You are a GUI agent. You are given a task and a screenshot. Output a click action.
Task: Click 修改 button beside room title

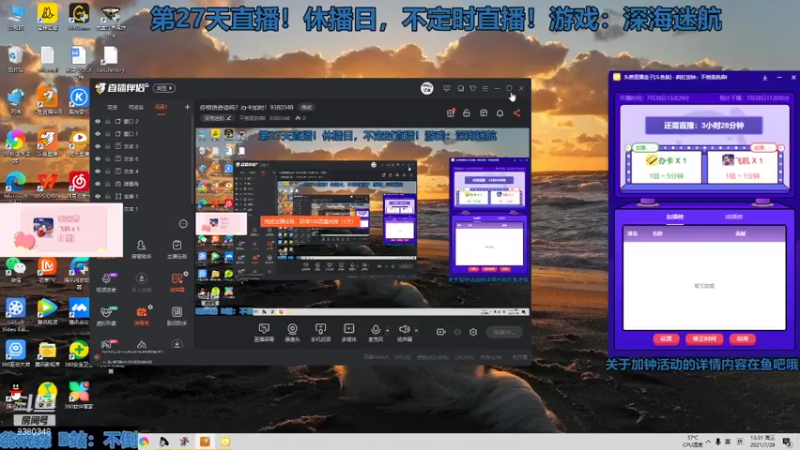[306, 108]
